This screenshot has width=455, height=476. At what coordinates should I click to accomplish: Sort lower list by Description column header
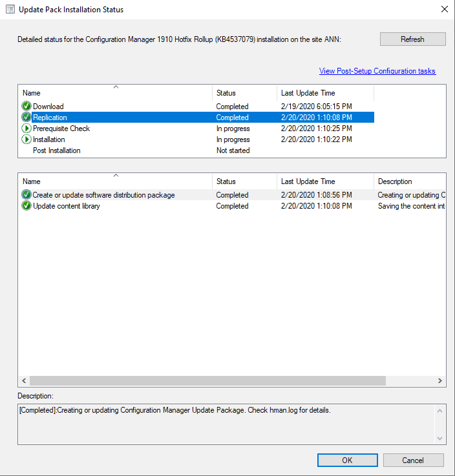[410, 181]
